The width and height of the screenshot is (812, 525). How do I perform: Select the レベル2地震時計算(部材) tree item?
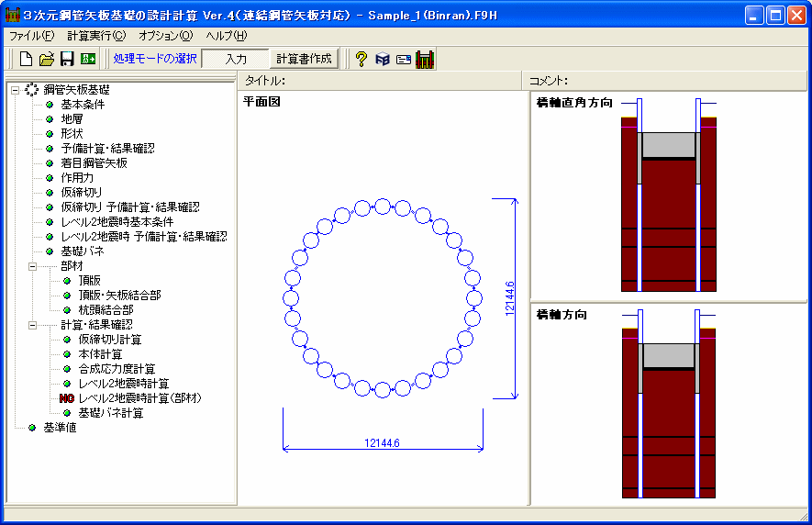tap(139, 398)
